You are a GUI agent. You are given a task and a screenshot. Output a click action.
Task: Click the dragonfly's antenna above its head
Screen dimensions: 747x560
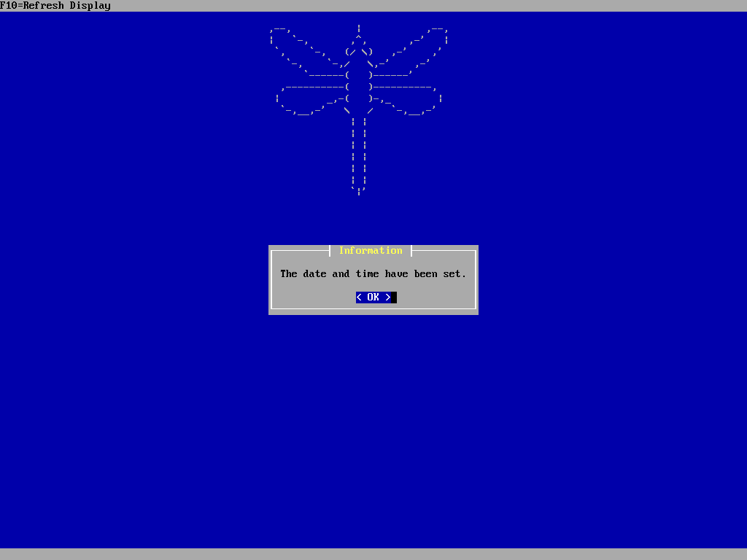point(359,31)
